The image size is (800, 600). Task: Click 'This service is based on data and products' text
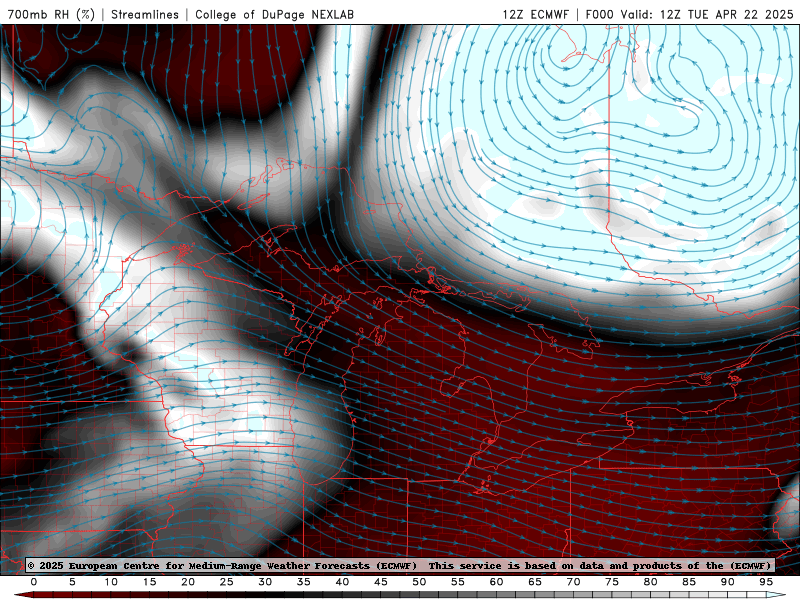[x=557, y=565]
